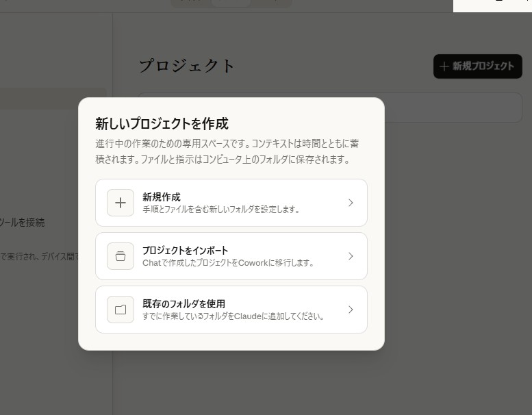Click the プロジェクト page heading
This screenshot has height=415, width=532.
(187, 66)
